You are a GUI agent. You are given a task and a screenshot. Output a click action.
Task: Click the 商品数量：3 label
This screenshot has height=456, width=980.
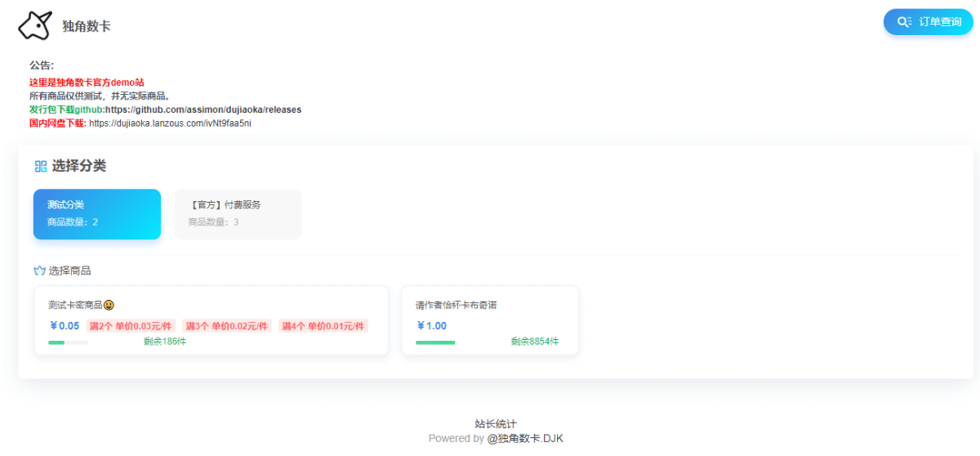(213, 222)
